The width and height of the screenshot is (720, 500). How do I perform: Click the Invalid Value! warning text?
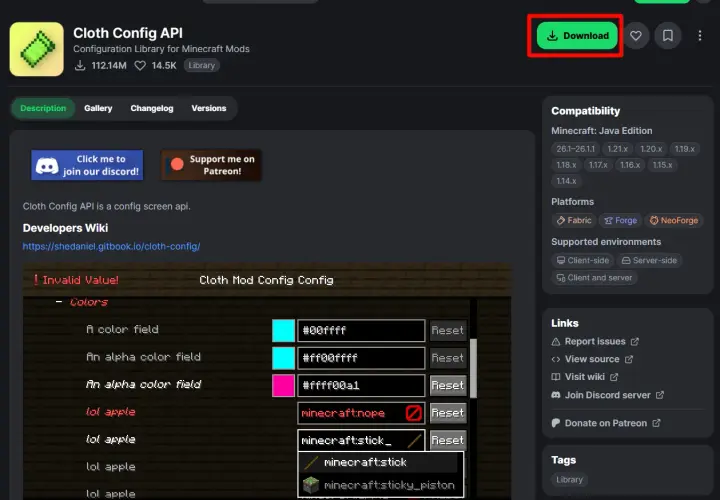click(80, 280)
